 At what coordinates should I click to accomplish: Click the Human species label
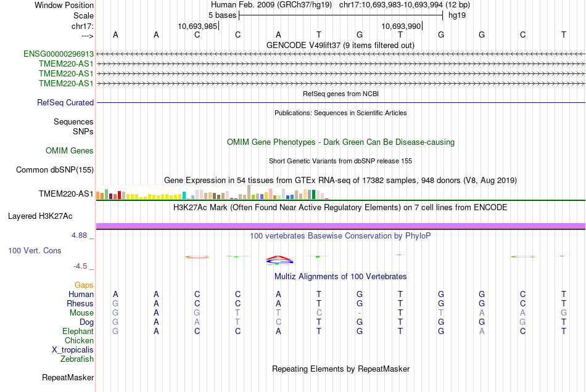coord(81,294)
